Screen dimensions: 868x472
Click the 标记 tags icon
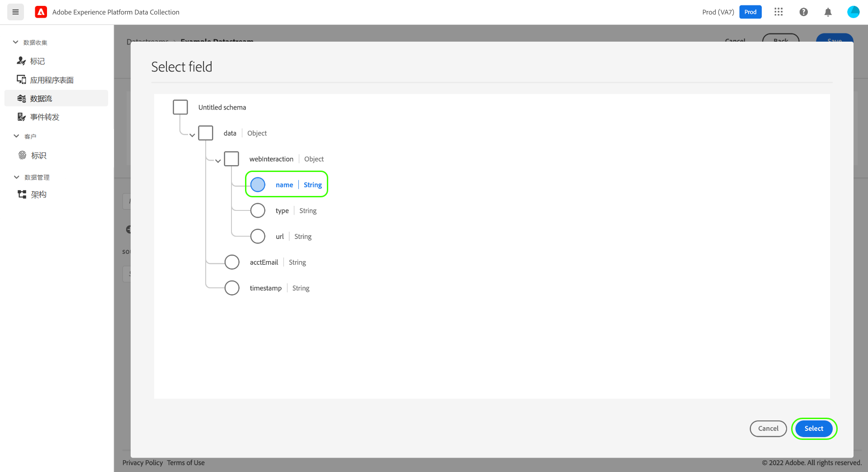(21, 61)
